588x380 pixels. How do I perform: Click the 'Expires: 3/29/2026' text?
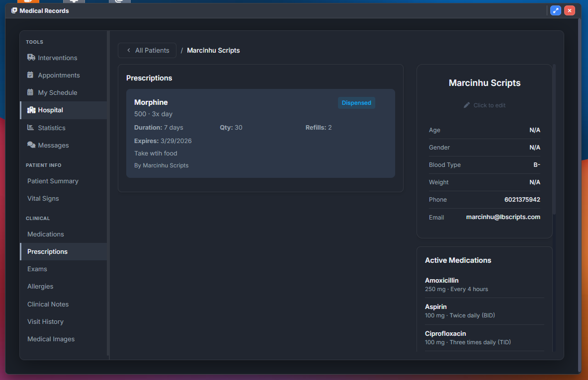point(163,141)
